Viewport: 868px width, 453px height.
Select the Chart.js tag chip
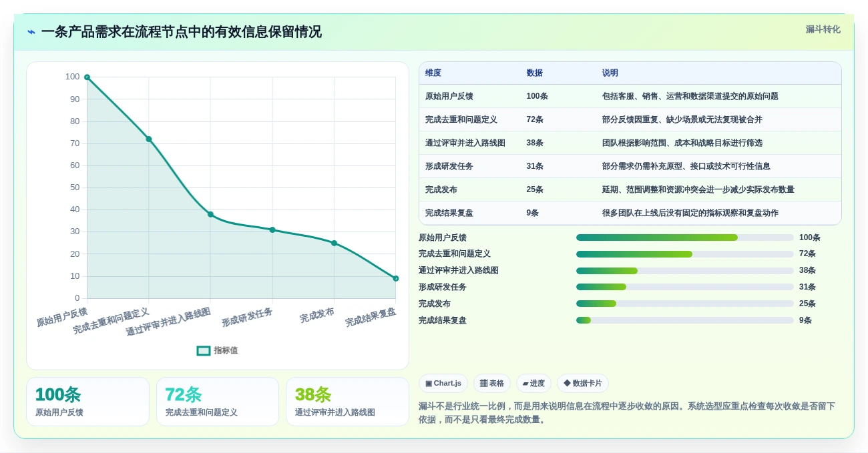point(443,383)
